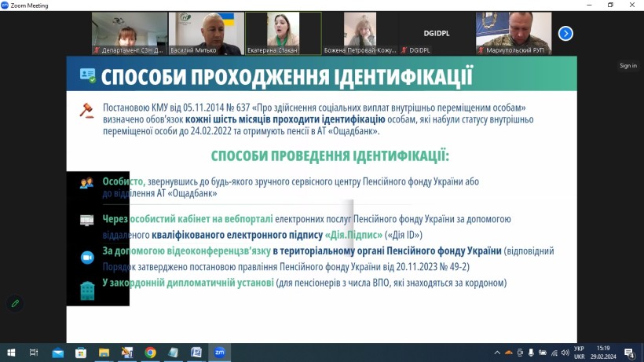Select Департамент СЗН participant video tile
644x362 pixels.
point(130,33)
